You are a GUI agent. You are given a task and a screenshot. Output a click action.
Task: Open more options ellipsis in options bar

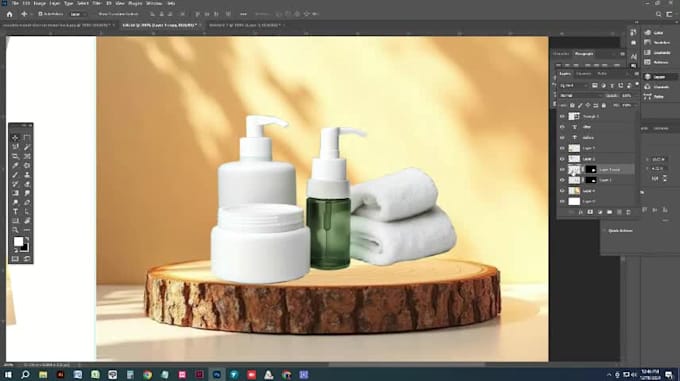[x=243, y=14]
